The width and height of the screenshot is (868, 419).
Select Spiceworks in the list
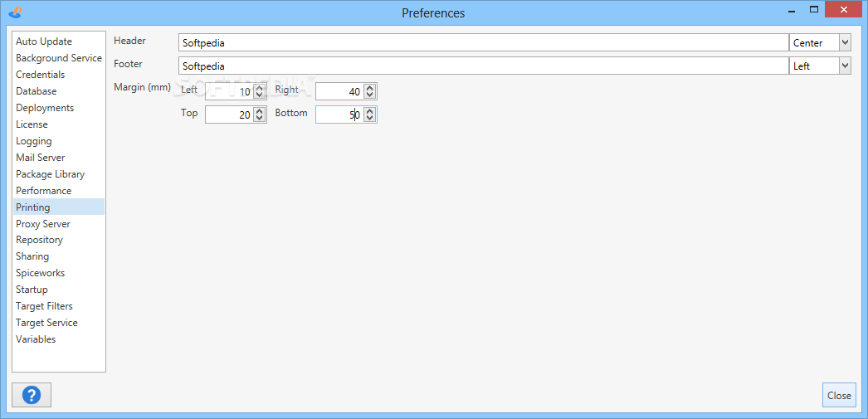click(x=59, y=273)
